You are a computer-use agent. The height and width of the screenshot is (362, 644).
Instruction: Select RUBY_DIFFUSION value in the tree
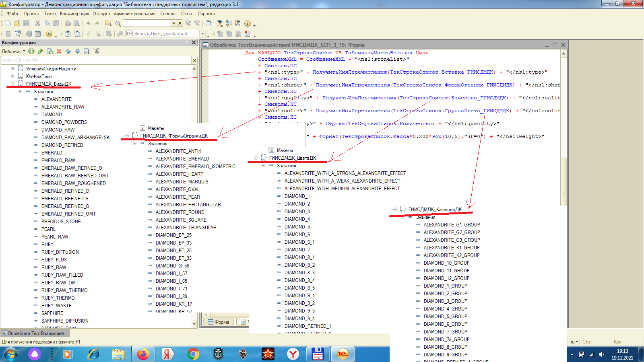pos(60,252)
